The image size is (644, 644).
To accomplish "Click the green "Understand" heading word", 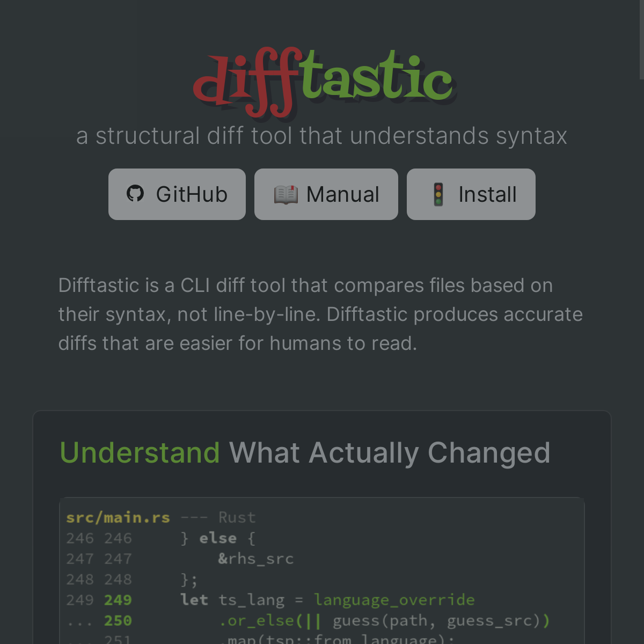I will tap(140, 452).
